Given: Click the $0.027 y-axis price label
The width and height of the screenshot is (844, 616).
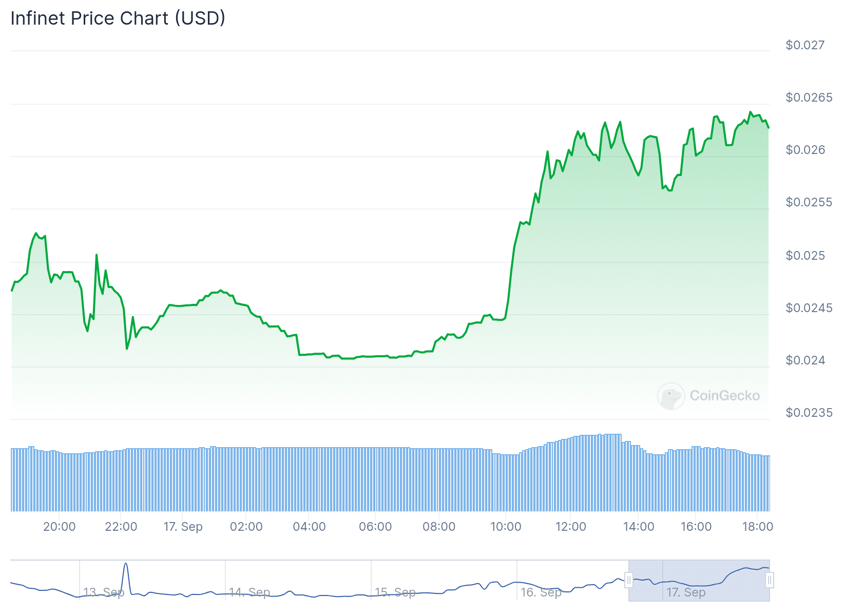Looking at the screenshot, I should (x=805, y=45).
